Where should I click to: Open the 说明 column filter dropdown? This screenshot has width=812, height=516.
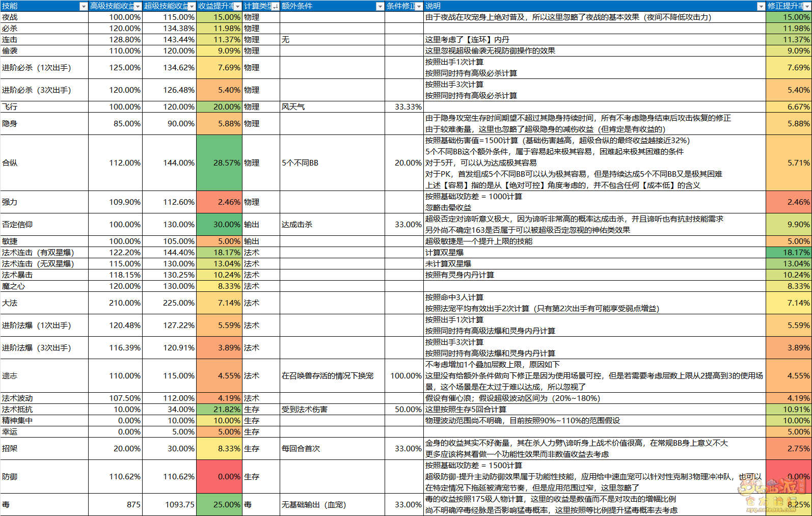point(761,6)
